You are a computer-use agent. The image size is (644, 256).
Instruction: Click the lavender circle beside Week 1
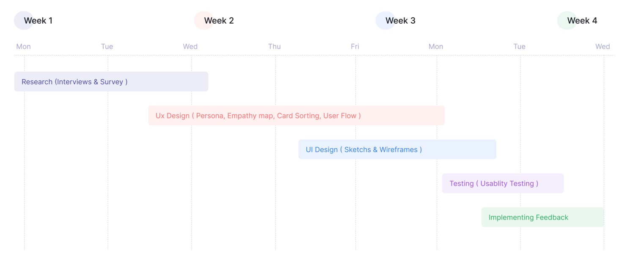pos(19,20)
